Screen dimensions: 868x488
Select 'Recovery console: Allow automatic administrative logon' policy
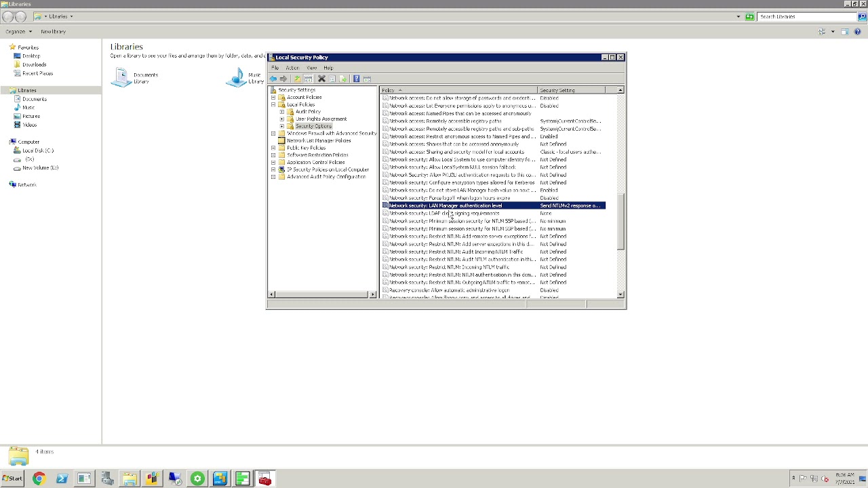pyautogui.click(x=493, y=290)
